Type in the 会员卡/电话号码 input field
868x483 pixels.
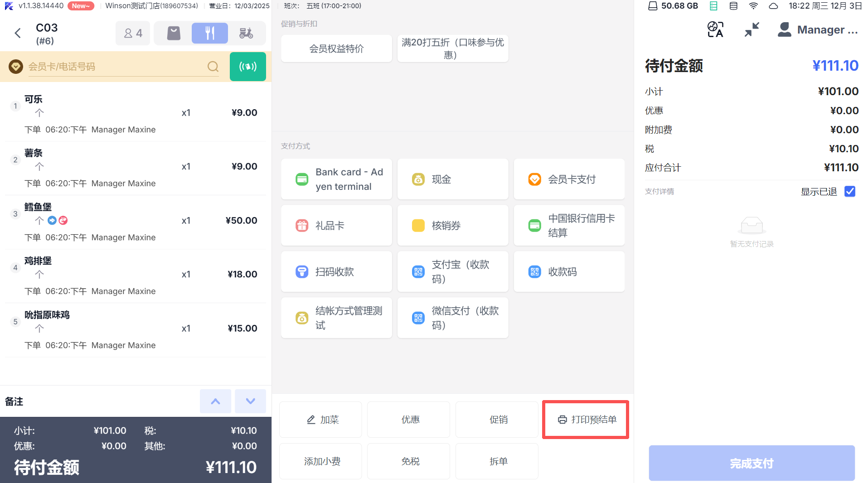click(x=116, y=67)
